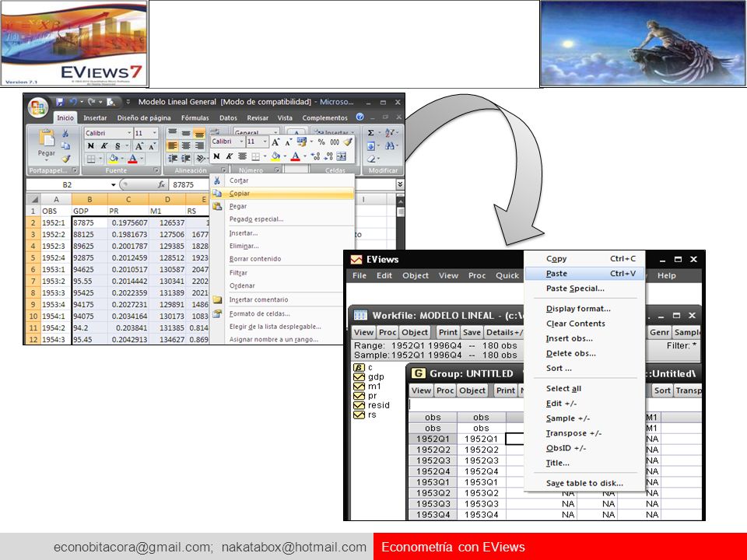The height and width of the screenshot is (560, 747).
Task: Click ribbon fill color paint bucket
Action: tap(114, 159)
